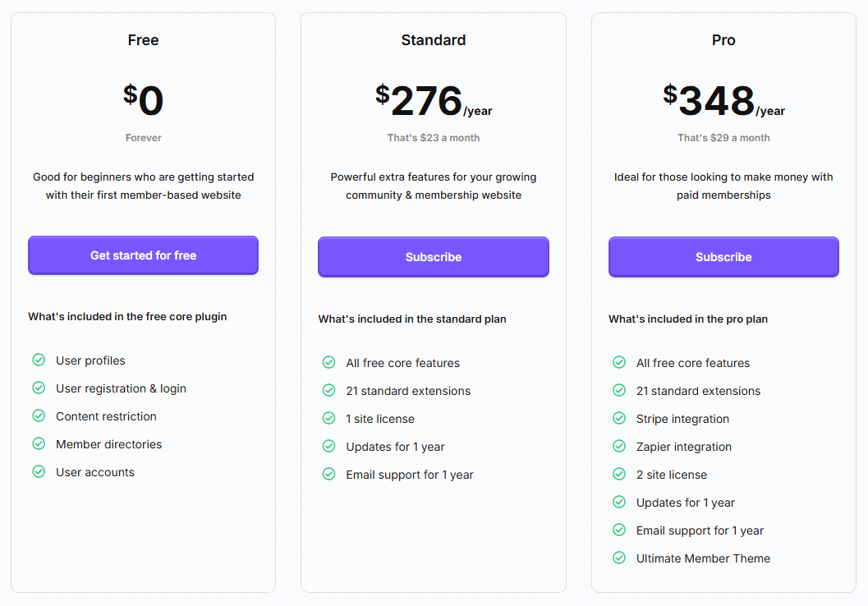Click check icon next to 2 site license
Screen dimensions: 868x606
click(619, 475)
